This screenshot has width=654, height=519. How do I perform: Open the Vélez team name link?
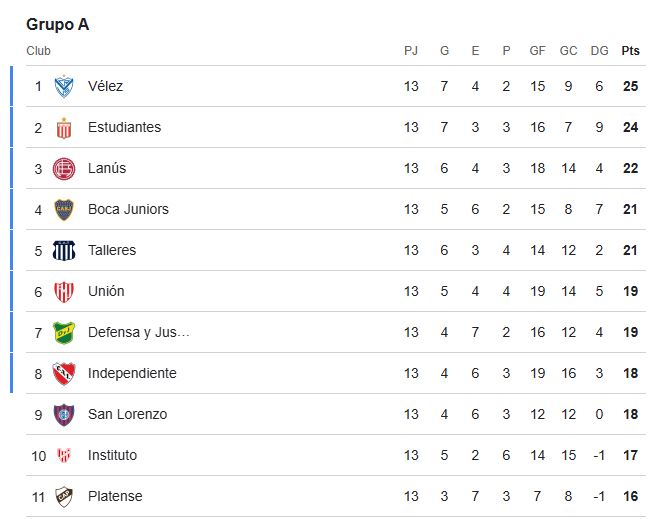105,87
